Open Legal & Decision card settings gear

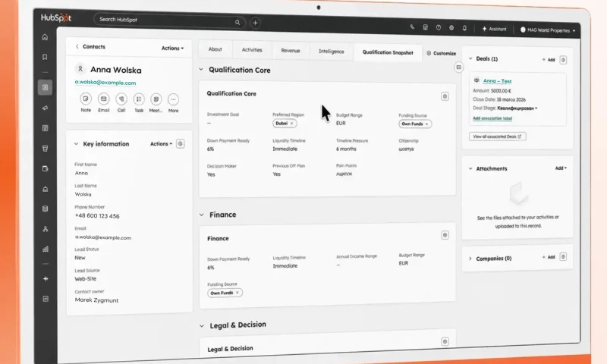(445, 341)
